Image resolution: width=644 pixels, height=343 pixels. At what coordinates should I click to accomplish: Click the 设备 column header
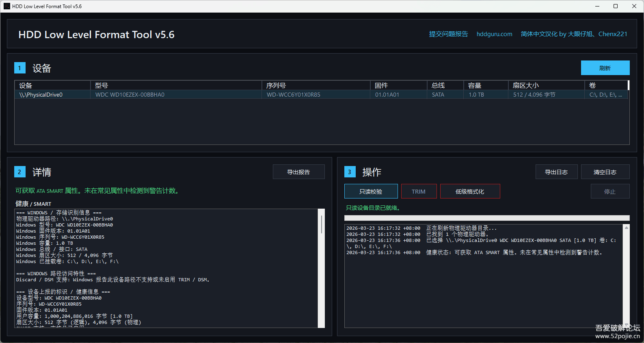pos(52,85)
